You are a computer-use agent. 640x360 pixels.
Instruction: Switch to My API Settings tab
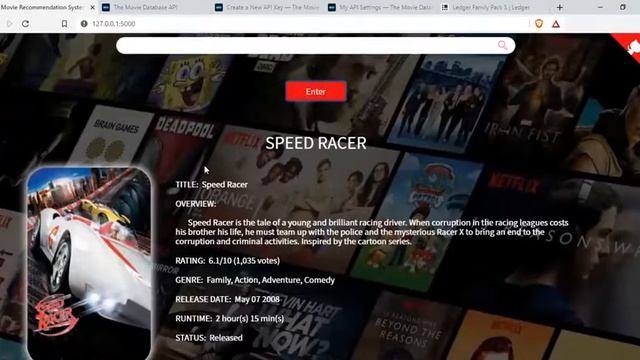click(x=380, y=7)
